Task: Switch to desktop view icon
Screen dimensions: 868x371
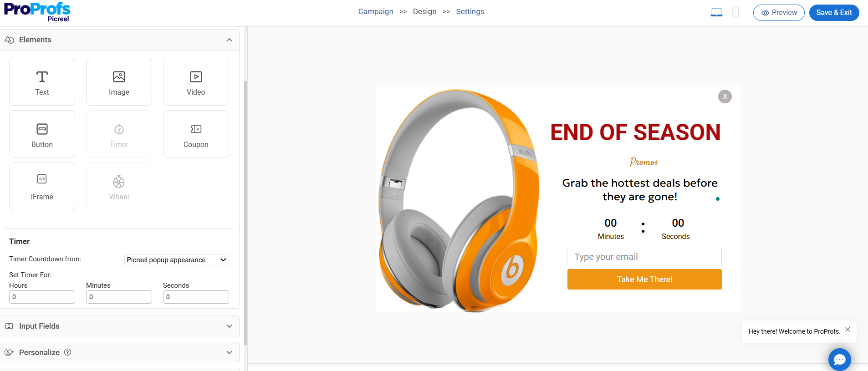Action: tap(716, 12)
